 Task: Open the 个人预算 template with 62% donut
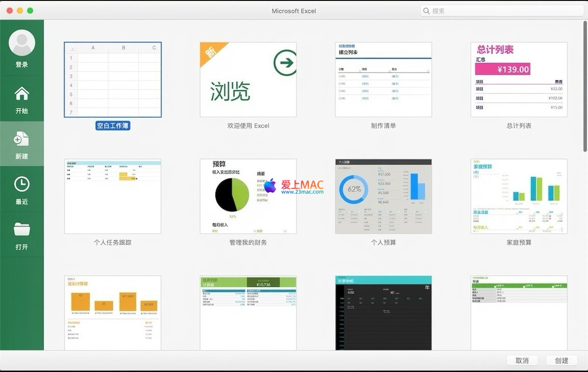coord(383,196)
